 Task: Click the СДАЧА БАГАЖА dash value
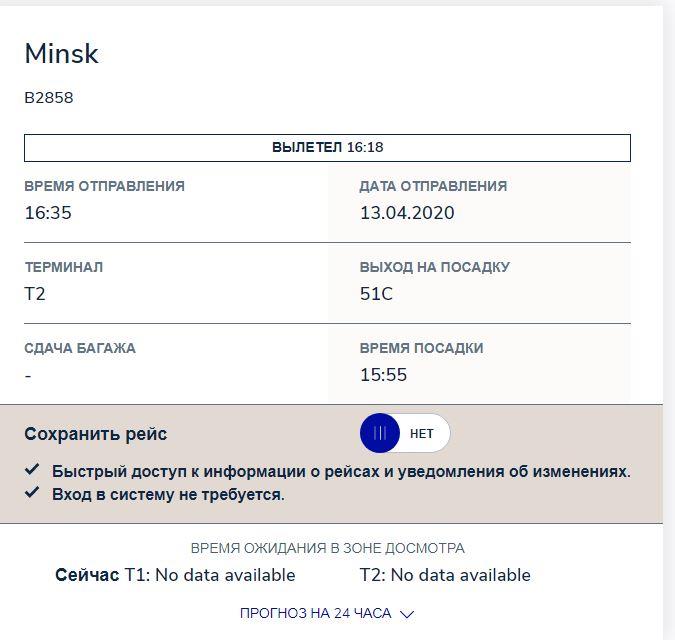28,375
